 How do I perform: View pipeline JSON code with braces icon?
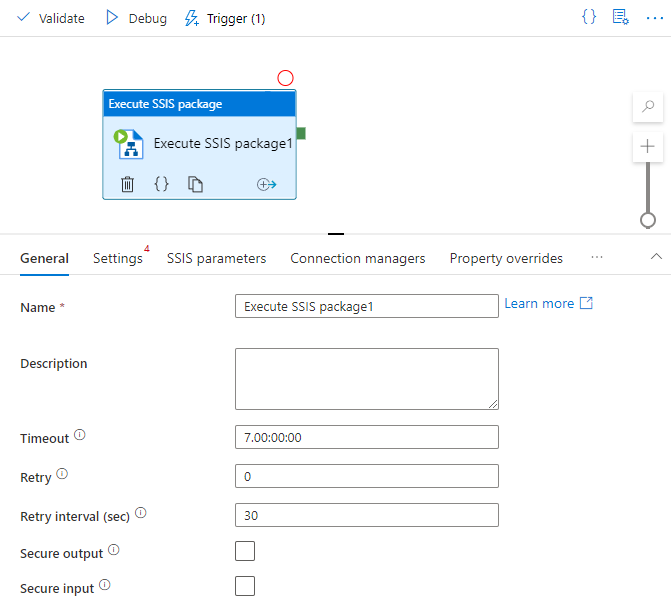click(x=589, y=17)
